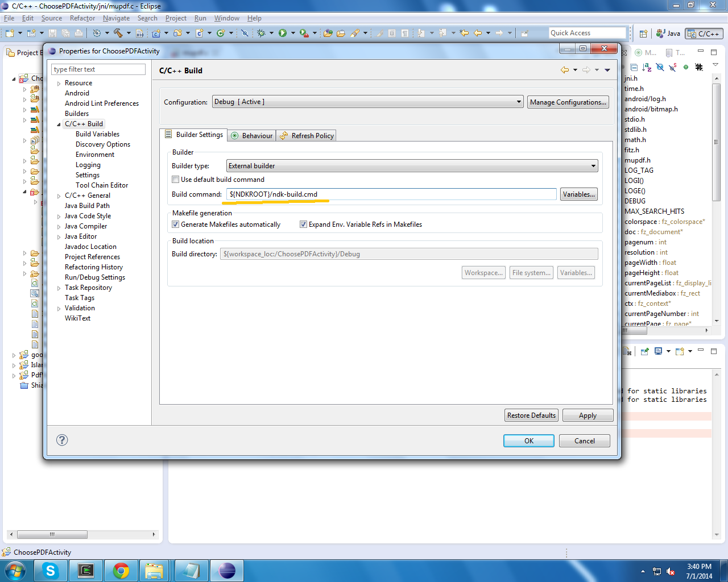Open the Refactor menu
Screen dimensions: 728x582
(x=82, y=18)
